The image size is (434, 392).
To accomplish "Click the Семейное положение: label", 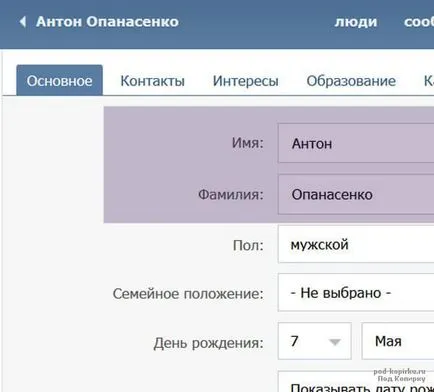I will pos(188,294).
